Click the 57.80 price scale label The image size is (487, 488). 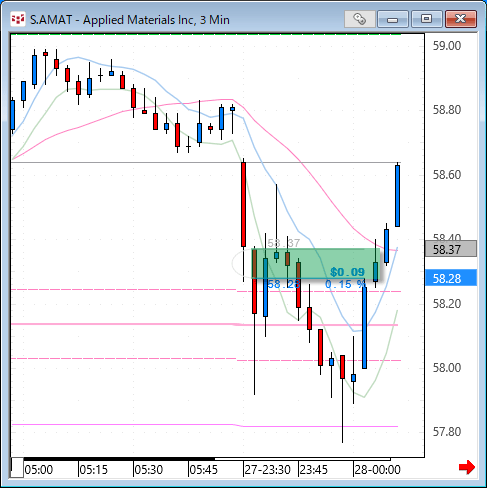point(447,432)
